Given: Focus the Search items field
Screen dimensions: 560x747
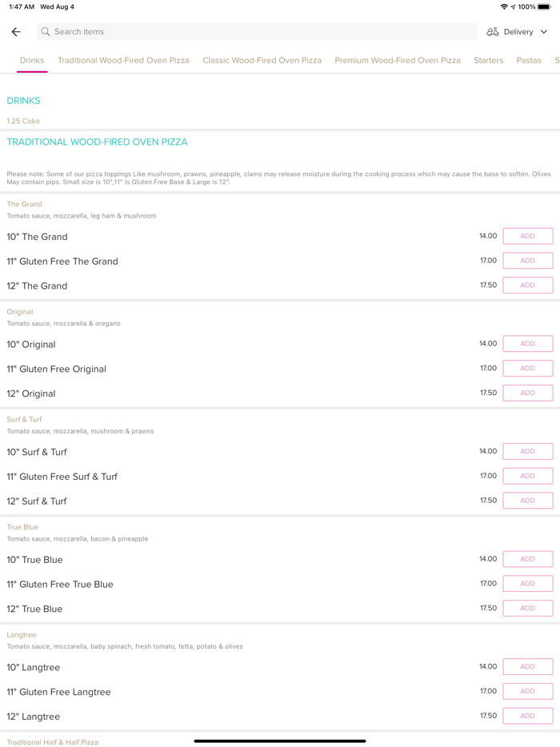Looking at the screenshot, I should 256,32.
